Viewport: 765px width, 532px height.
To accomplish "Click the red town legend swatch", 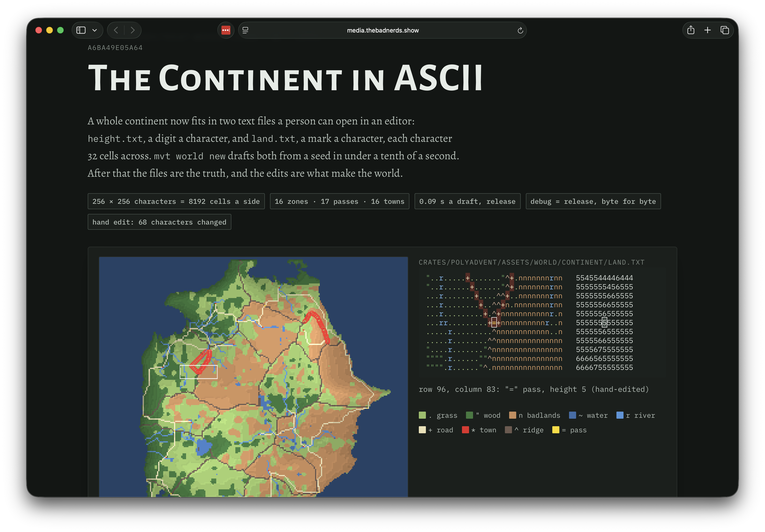I will click(x=466, y=430).
